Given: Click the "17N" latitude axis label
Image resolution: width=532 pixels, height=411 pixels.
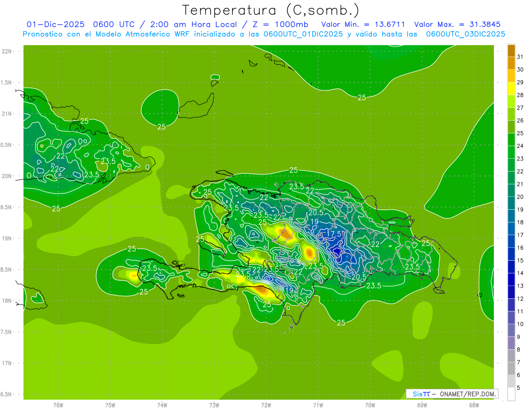Looking at the screenshot, I should point(7,363).
